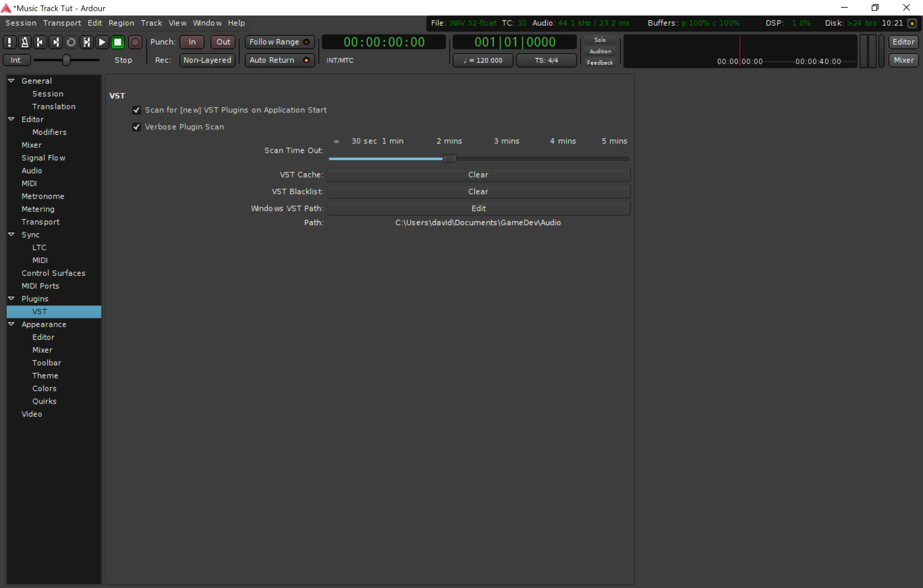Open the Transport menu

click(62, 23)
